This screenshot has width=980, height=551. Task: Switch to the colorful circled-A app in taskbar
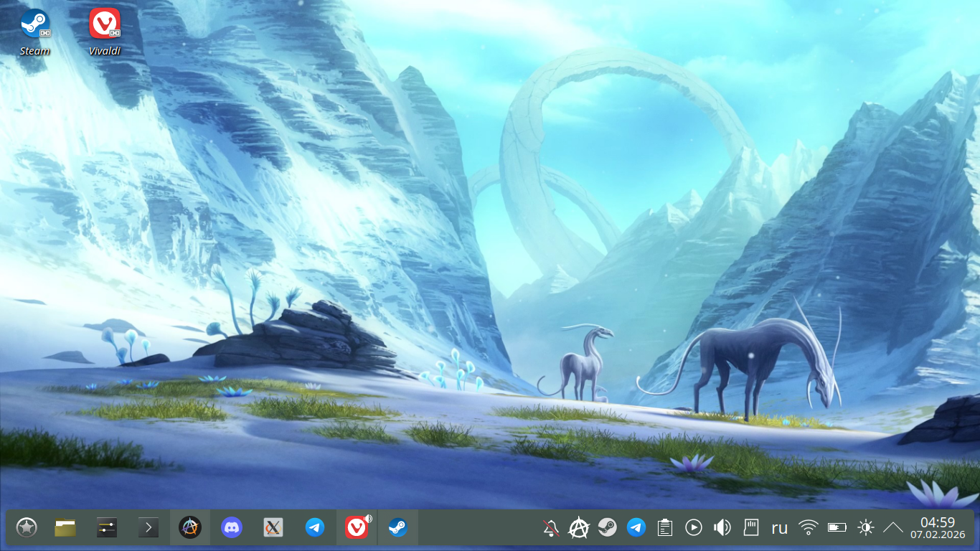coord(190,528)
